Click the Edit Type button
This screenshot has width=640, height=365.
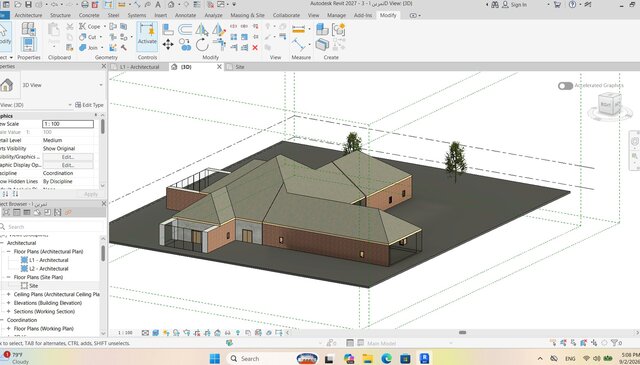coord(89,105)
